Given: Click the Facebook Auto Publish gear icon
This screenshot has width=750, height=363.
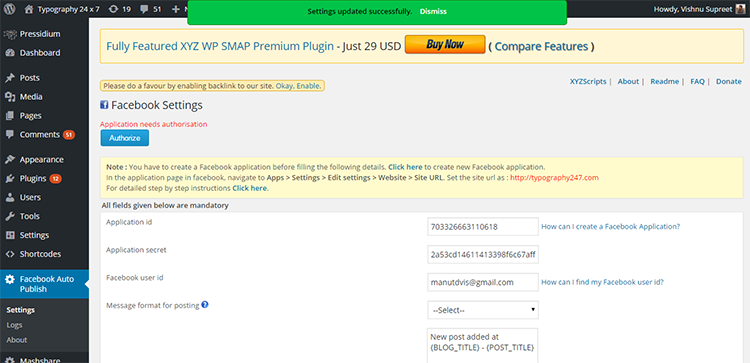Looking at the screenshot, I should (x=10, y=279).
